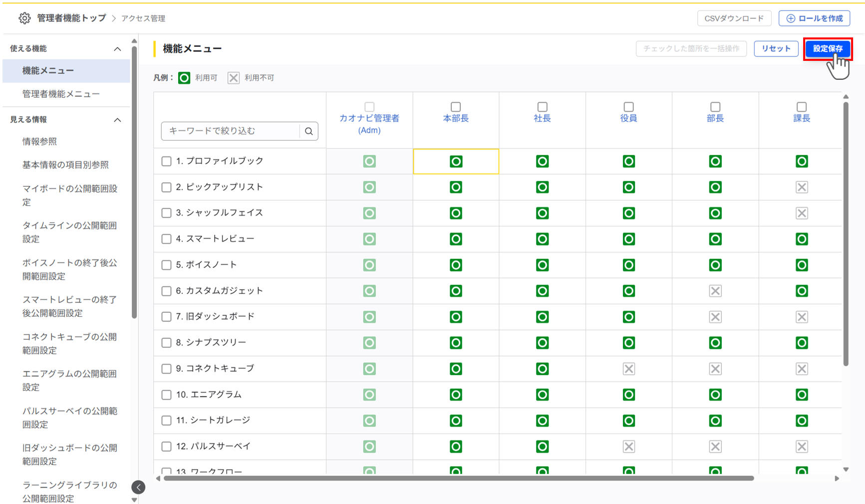
Task: Toggle 部長 permission for カスタムガジェット
Action: (x=715, y=291)
